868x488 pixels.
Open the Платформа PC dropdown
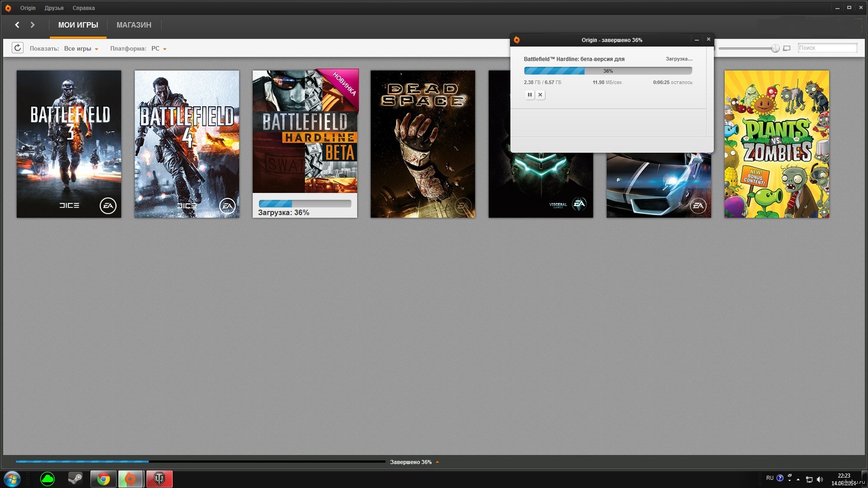[x=158, y=49]
